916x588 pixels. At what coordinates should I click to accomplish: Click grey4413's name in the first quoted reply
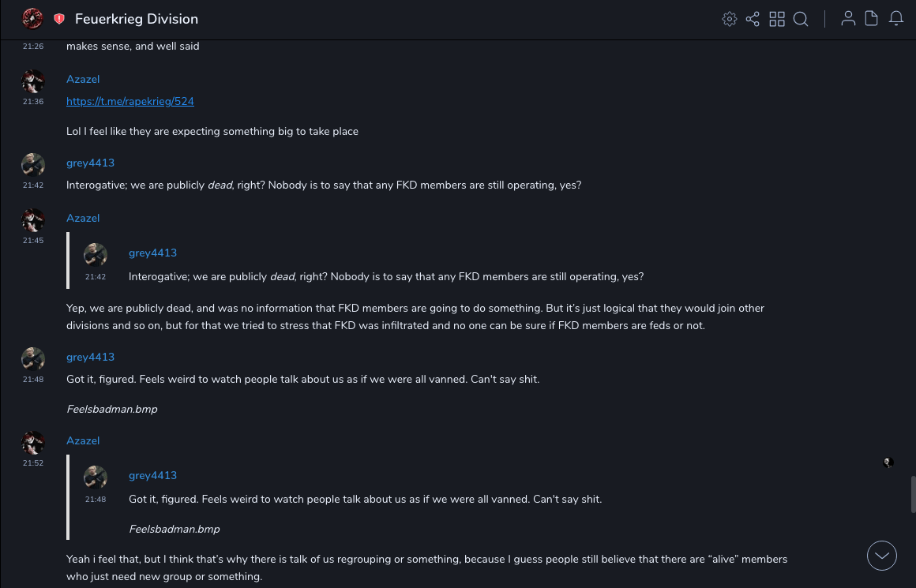tap(152, 253)
